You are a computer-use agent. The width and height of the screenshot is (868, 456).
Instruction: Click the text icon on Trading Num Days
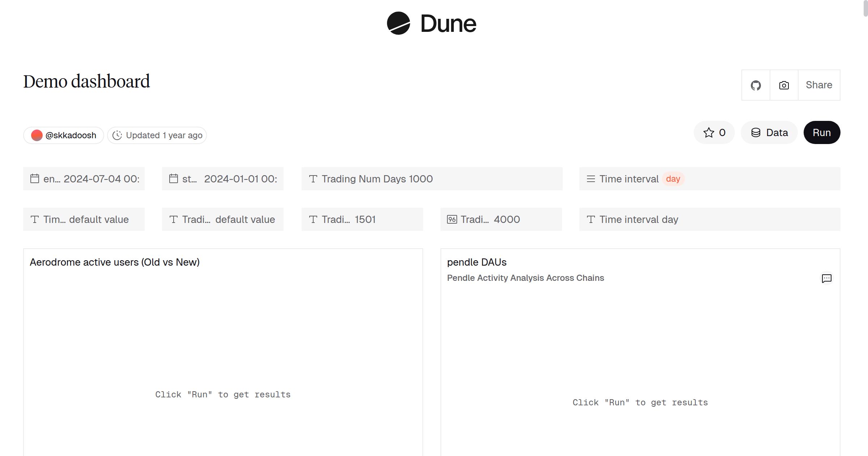313,178
